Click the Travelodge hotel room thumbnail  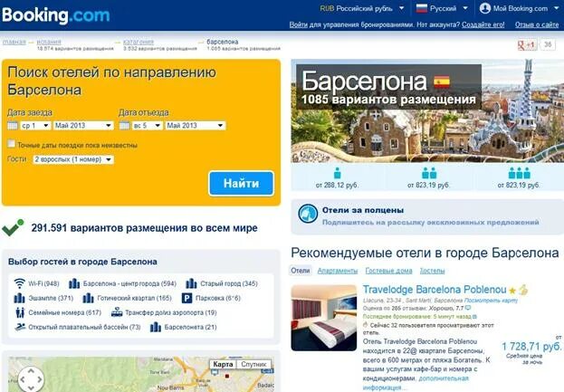[324, 318]
